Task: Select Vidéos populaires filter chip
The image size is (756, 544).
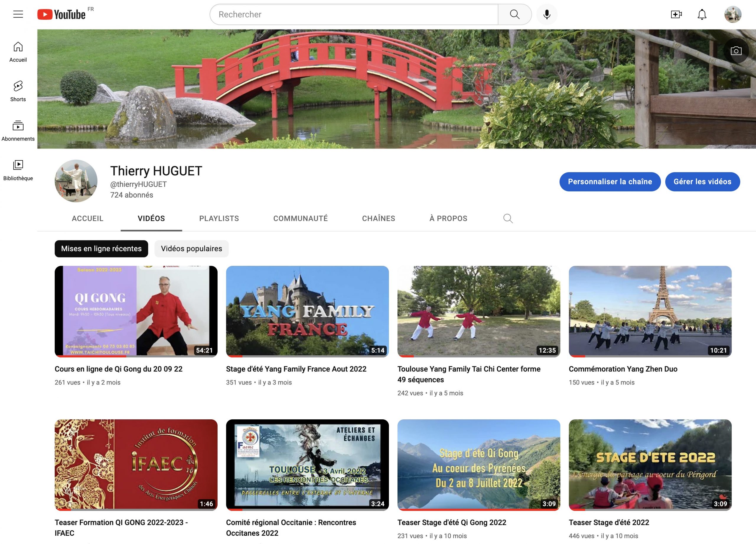Action: click(x=191, y=249)
